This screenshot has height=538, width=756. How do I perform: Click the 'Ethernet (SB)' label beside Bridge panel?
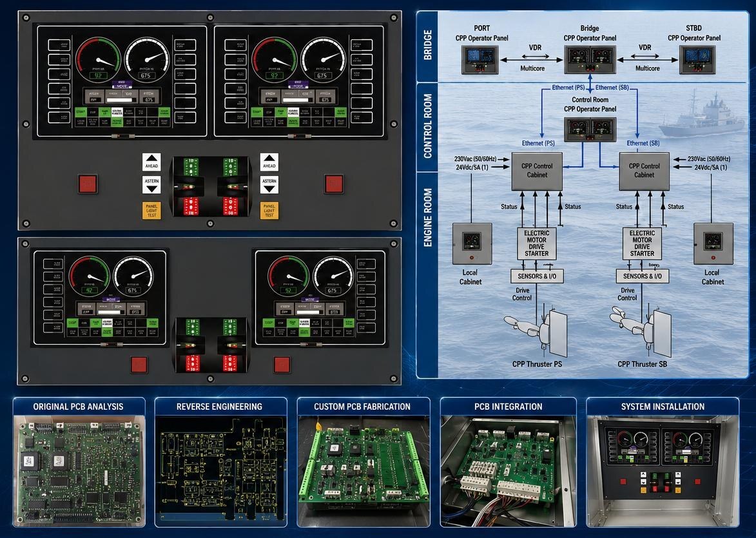(612, 87)
